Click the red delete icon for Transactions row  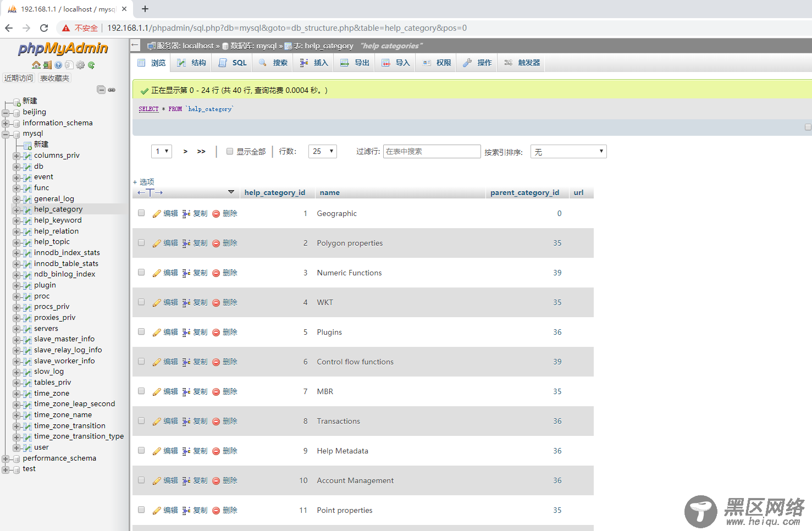[216, 422]
